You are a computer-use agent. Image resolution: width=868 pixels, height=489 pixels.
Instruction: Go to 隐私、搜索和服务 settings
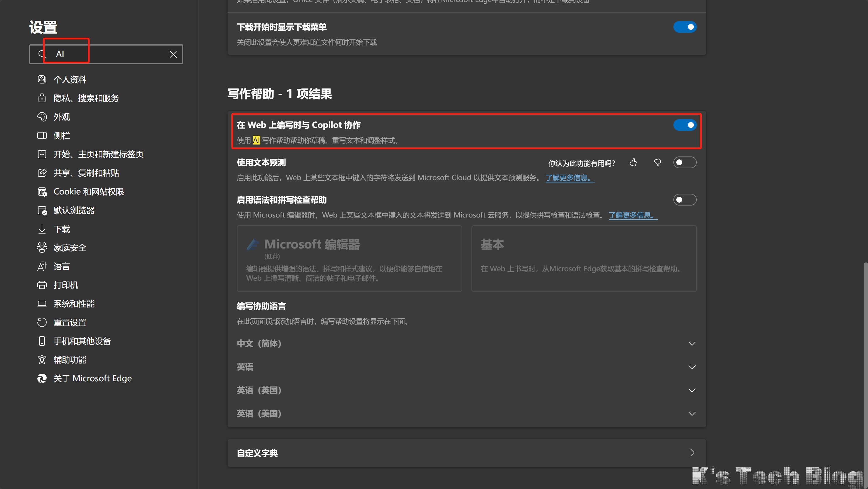tap(86, 98)
